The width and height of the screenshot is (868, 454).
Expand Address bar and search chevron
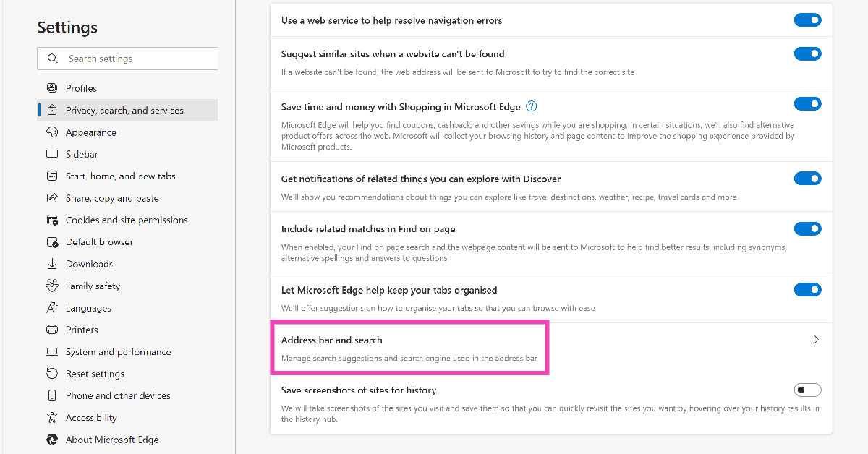(x=816, y=340)
